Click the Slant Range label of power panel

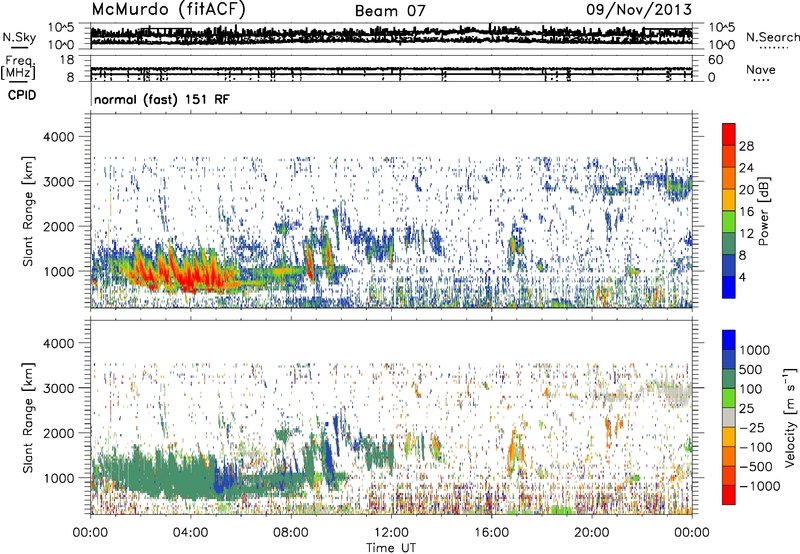[x=28, y=211]
